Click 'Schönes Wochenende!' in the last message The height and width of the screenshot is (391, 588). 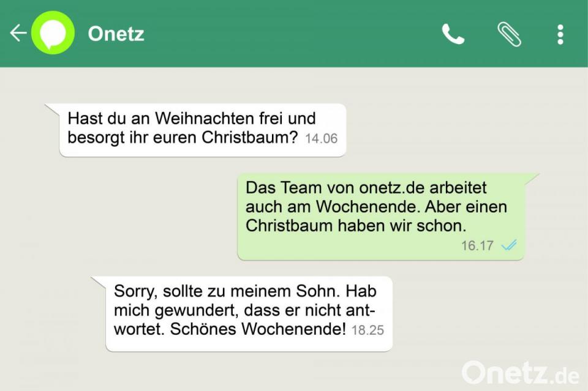point(258,329)
